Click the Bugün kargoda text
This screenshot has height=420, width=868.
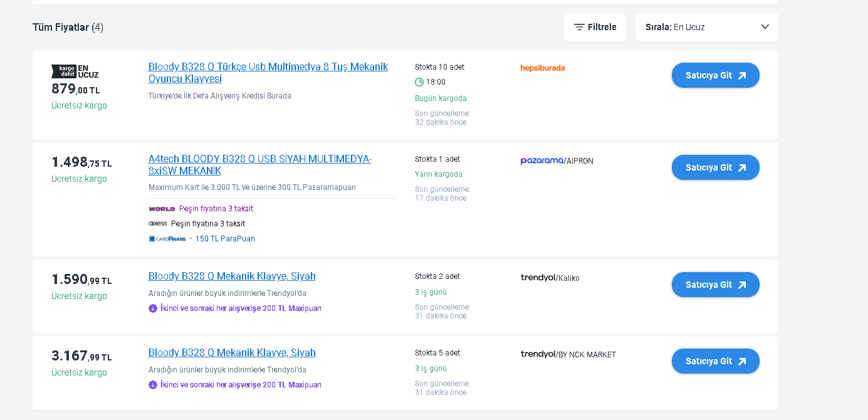tap(441, 98)
